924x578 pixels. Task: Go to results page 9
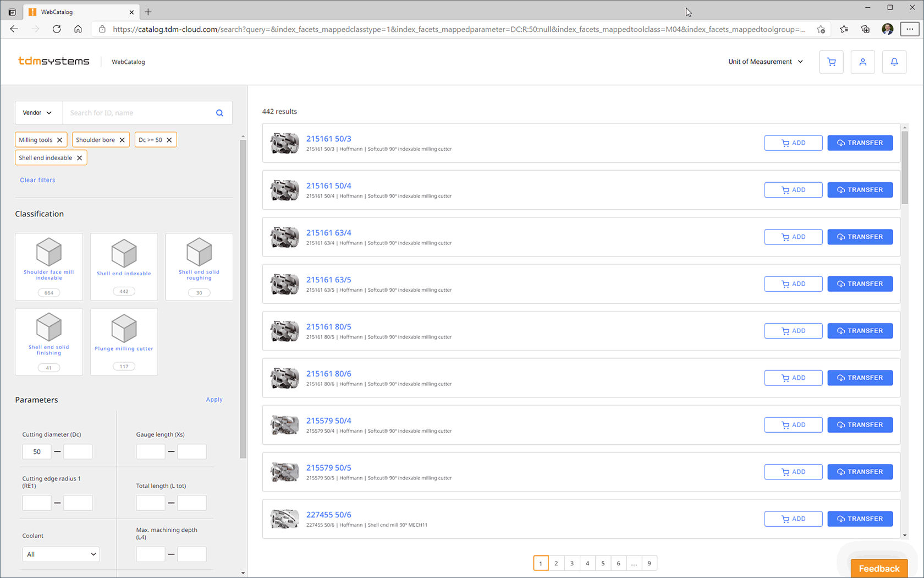649,563
